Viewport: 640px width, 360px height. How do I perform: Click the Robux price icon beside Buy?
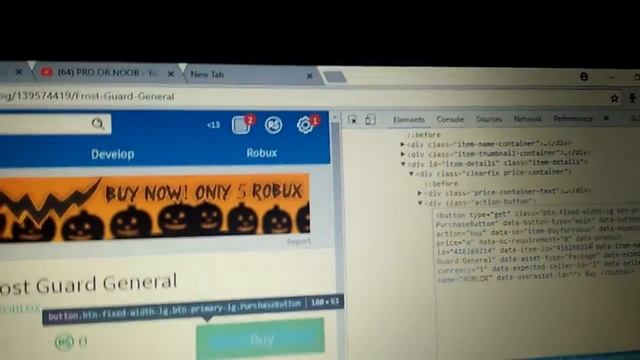click(x=64, y=342)
